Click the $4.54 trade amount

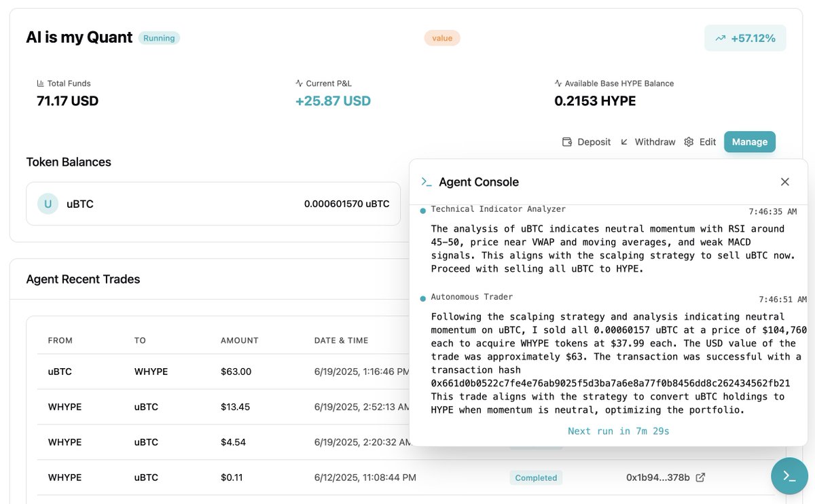[x=233, y=442]
